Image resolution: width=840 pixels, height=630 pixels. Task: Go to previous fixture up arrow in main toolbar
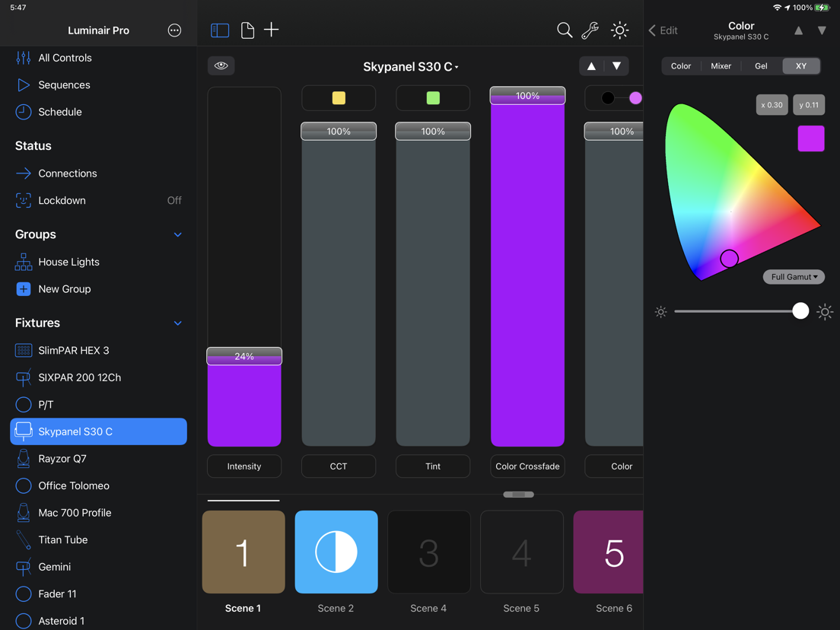(x=591, y=66)
